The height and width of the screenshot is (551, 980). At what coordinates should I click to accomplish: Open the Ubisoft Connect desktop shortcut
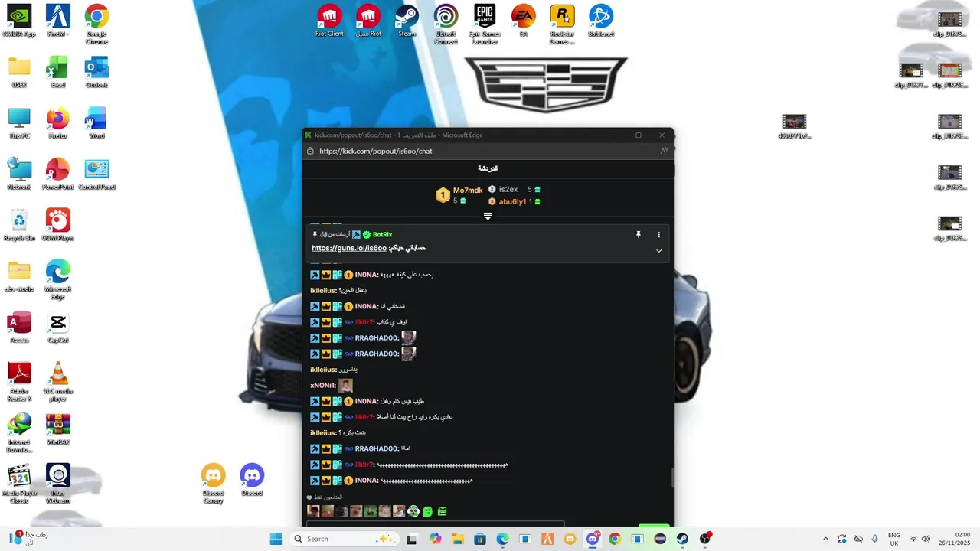(446, 24)
